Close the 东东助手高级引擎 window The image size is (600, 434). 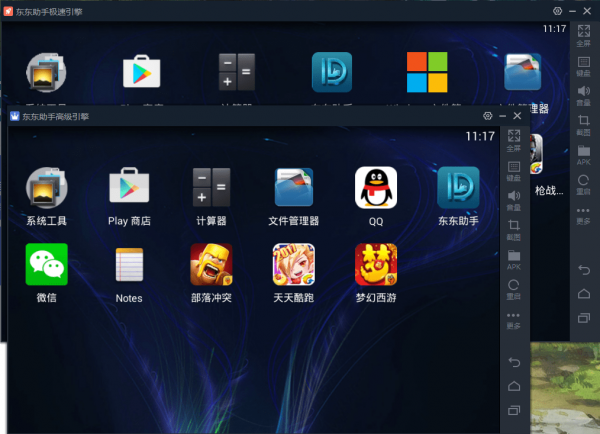[517, 116]
